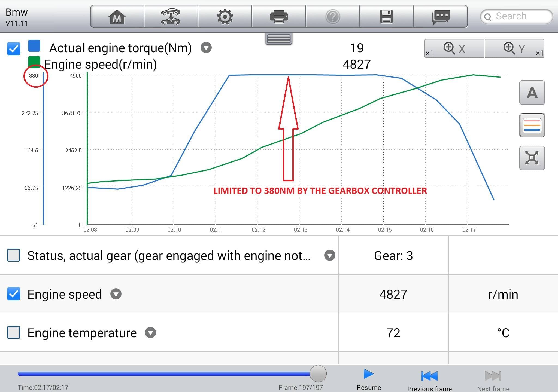Open the Engine speed dropdown arrow

(116, 294)
